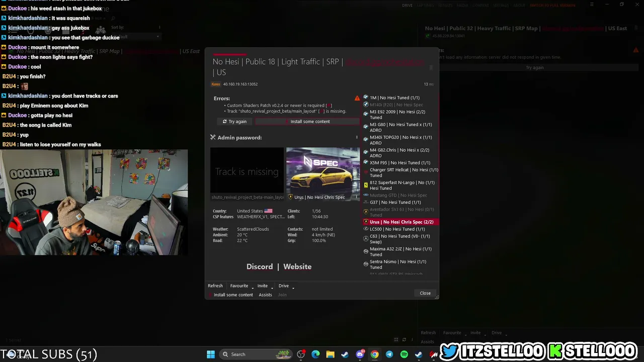Click the BMW logo next to 1M
The width and height of the screenshot is (644, 362).
366,98
